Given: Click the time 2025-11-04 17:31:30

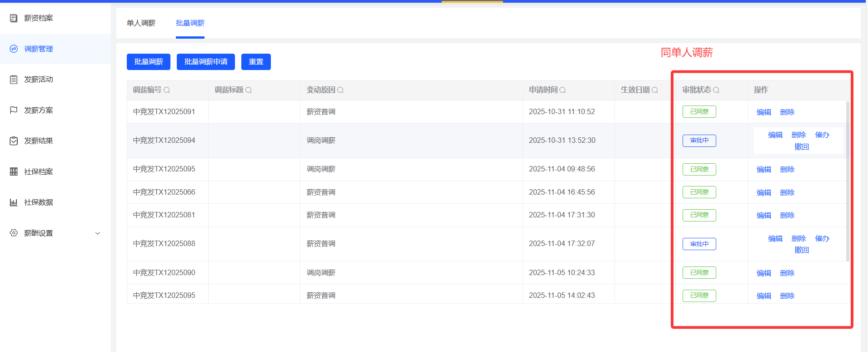Looking at the screenshot, I should click(x=562, y=215).
